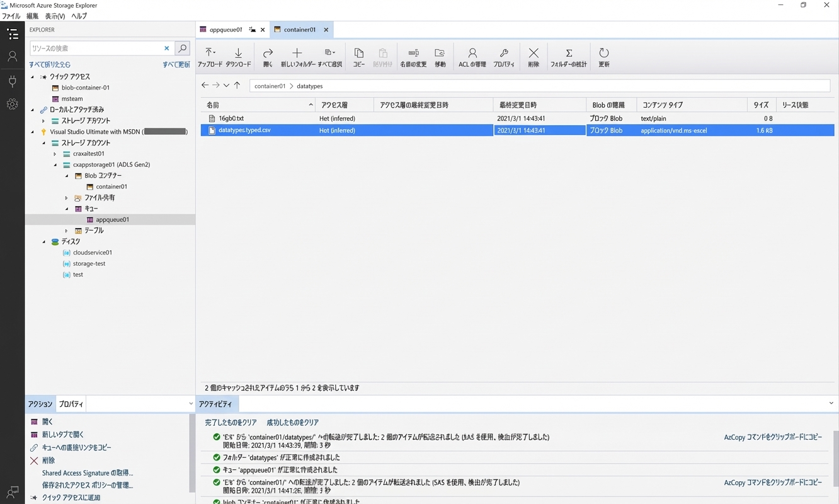
Task: Click キューへの直接リンクをコピー action
Action: click(x=76, y=448)
